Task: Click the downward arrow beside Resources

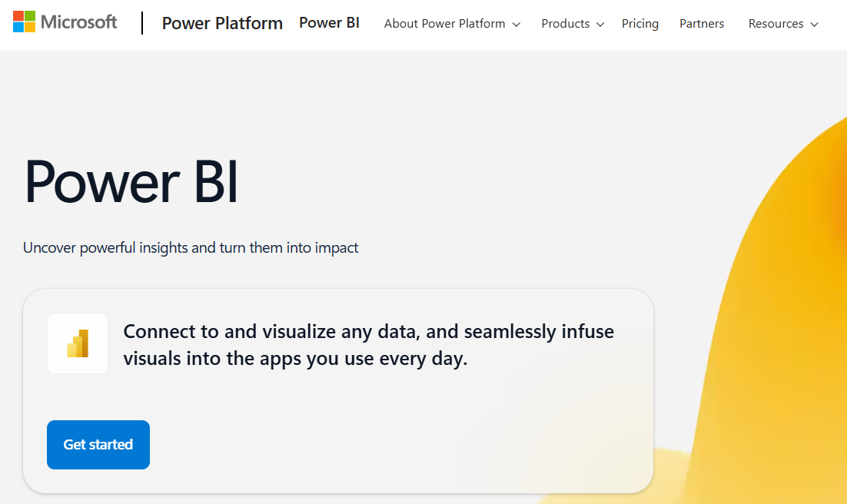Action: coord(813,25)
